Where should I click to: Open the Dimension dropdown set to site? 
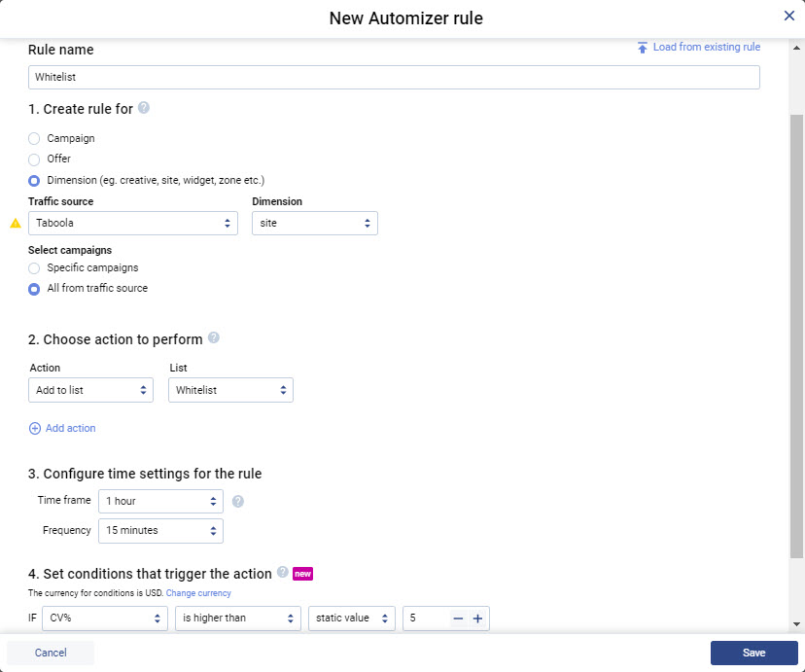point(314,223)
